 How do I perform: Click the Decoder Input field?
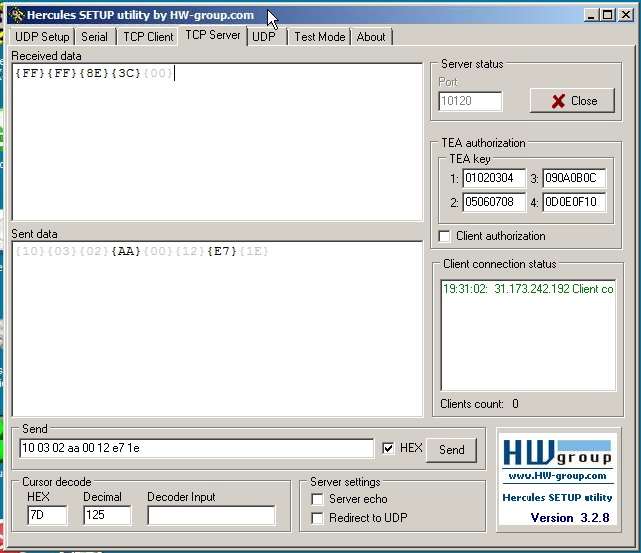click(x=211, y=515)
